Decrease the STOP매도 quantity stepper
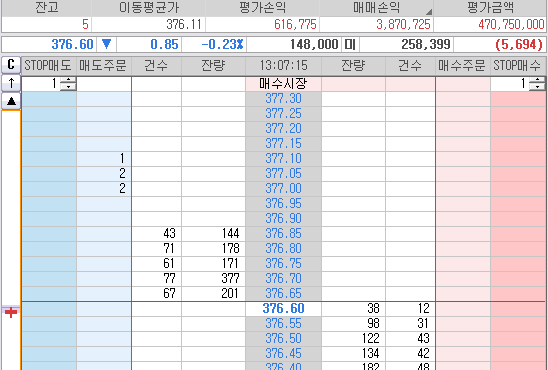Screen dimensions: 548x370 (68, 87)
